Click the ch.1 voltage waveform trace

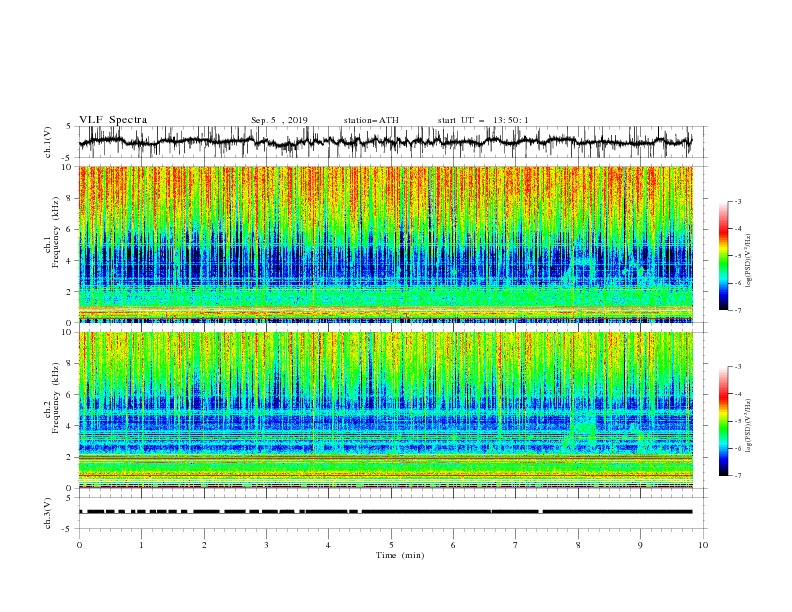tap(385, 142)
